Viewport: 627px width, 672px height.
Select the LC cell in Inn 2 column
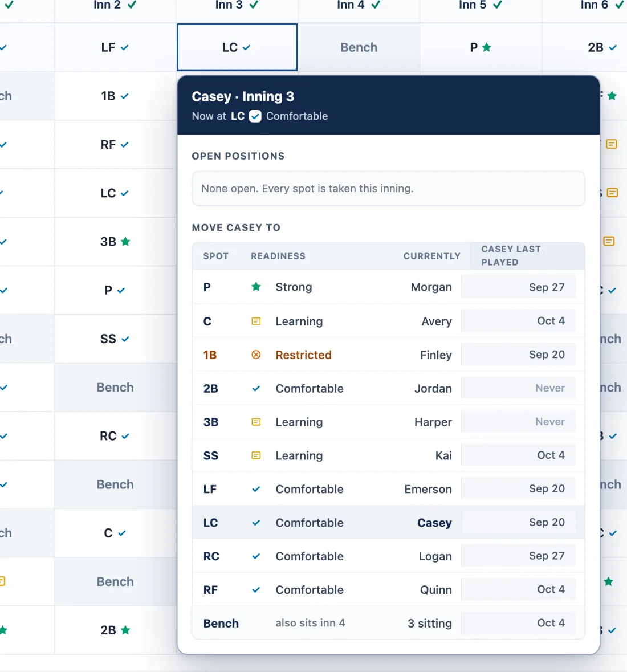[115, 193]
